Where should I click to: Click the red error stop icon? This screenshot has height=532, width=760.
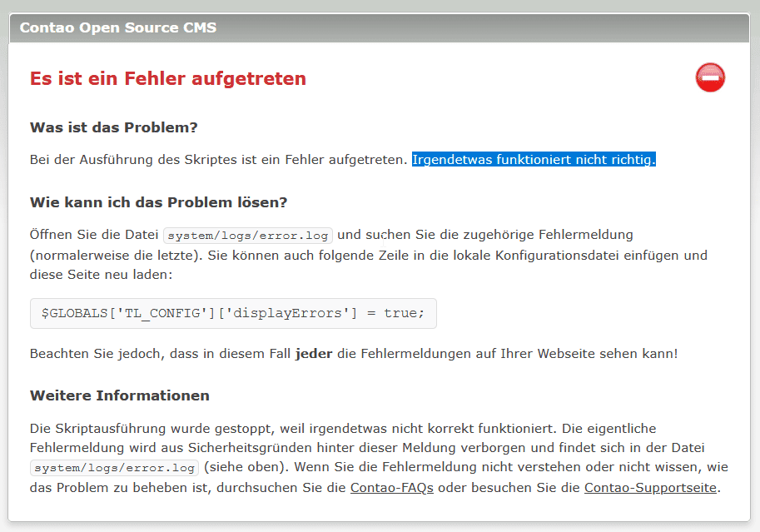tap(710, 77)
